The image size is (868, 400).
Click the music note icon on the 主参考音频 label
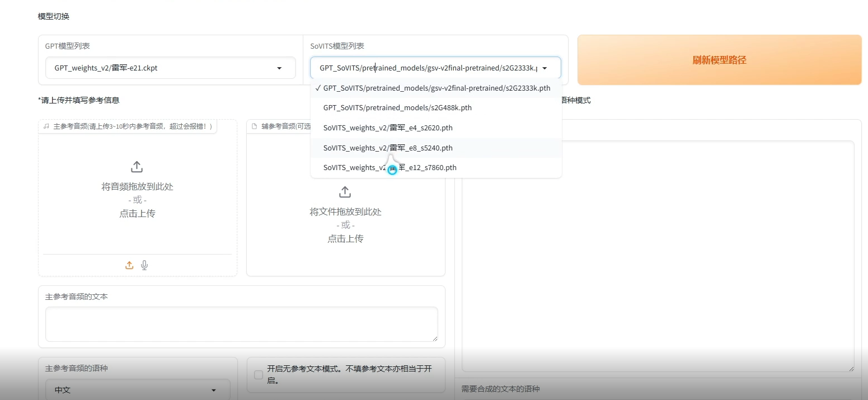[x=45, y=126]
